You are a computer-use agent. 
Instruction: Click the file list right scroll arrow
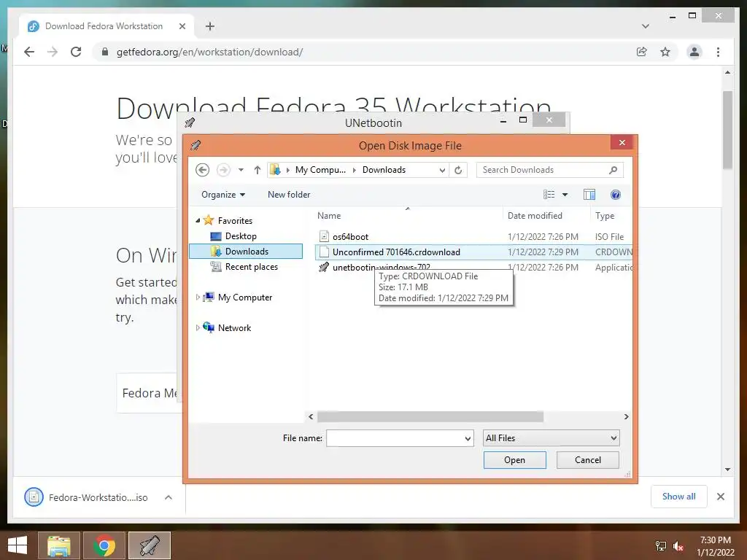click(626, 416)
